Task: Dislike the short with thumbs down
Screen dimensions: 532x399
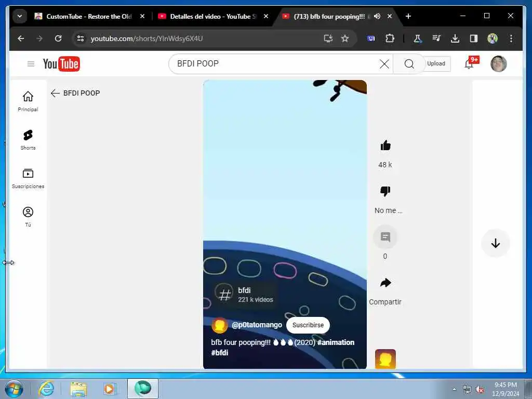Action: tap(385, 191)
